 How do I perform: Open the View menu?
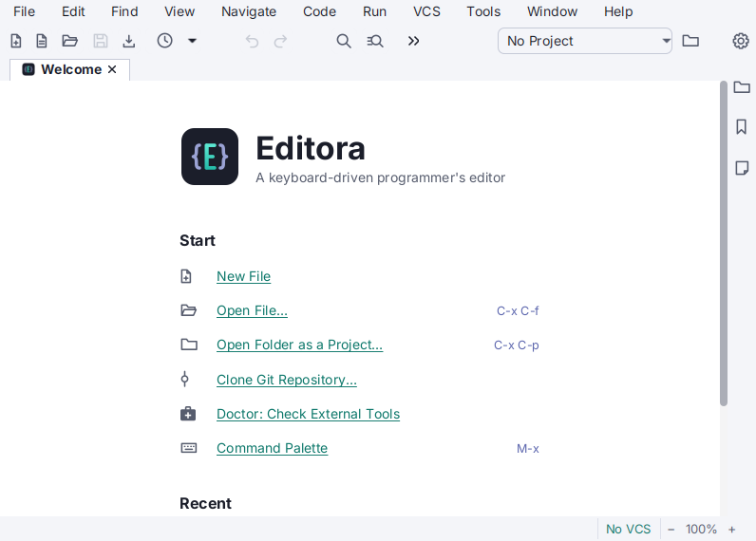[x=180, y=11]
